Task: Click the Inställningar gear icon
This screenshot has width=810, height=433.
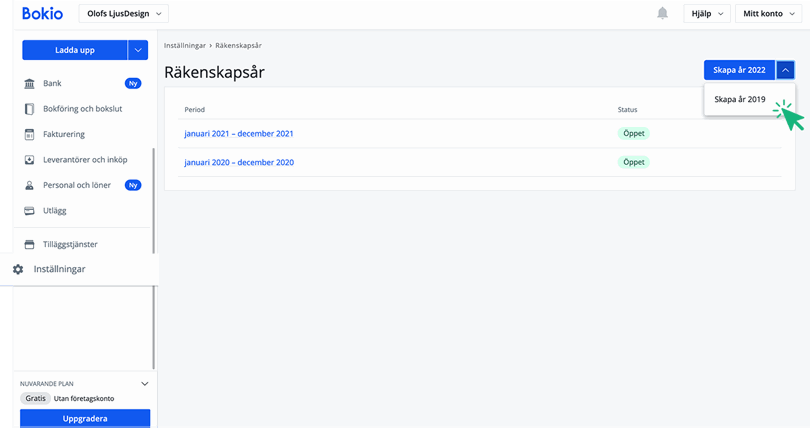Action: (18, 270)
